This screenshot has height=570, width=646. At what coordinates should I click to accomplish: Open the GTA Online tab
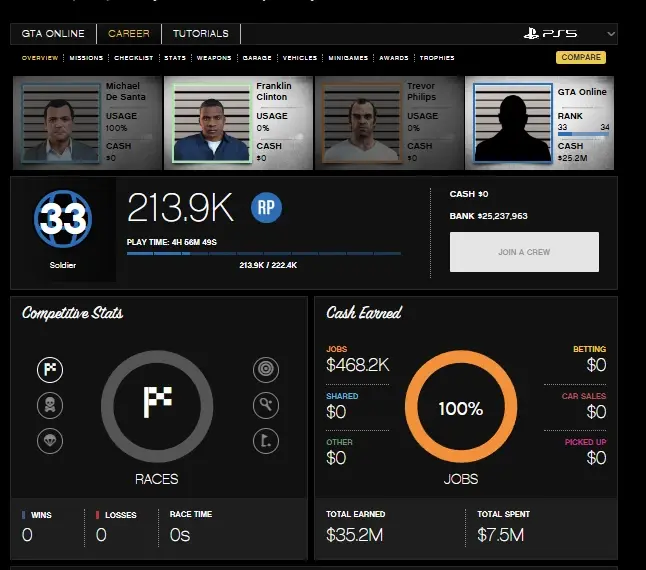point(54,34)
